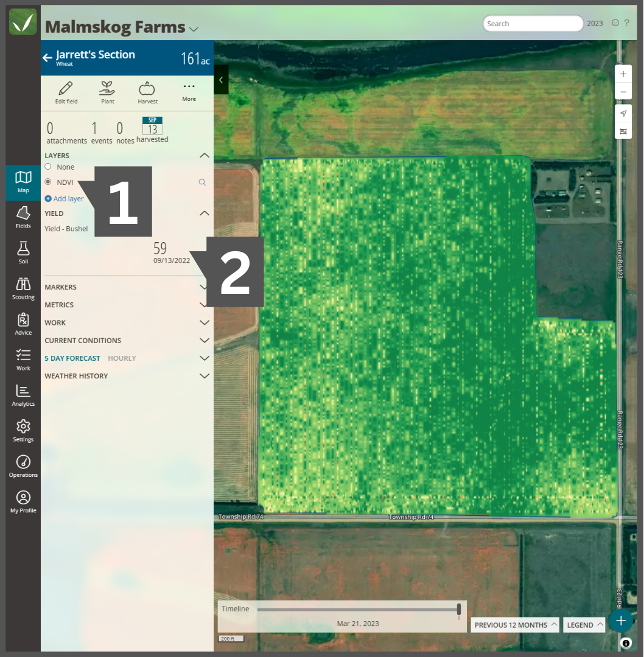Open the More options menu
This screenshot has height=657, width=644.
(189, 91)
